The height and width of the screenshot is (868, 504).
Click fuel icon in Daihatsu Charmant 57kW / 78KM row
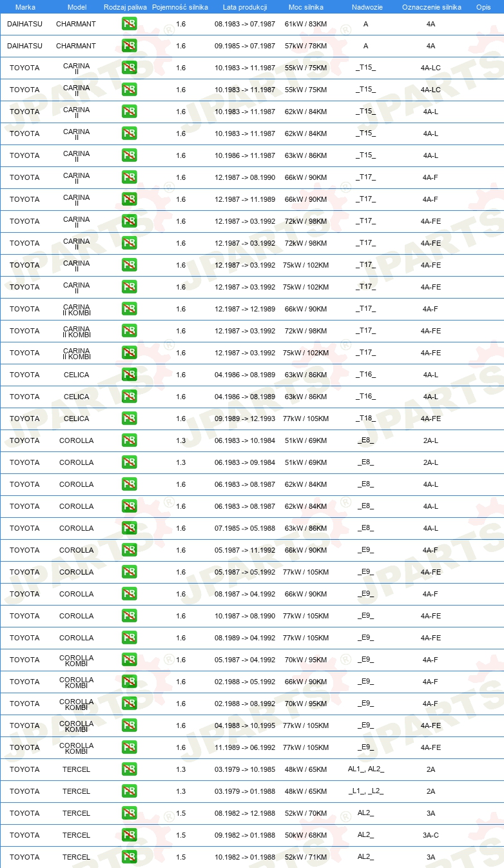click(x=129, y=46)
